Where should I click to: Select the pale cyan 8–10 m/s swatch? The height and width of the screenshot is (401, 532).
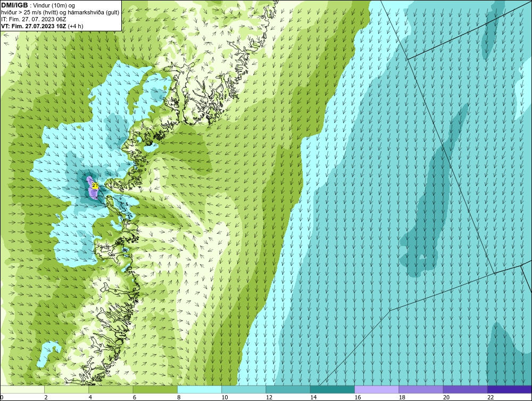(199, 389)
